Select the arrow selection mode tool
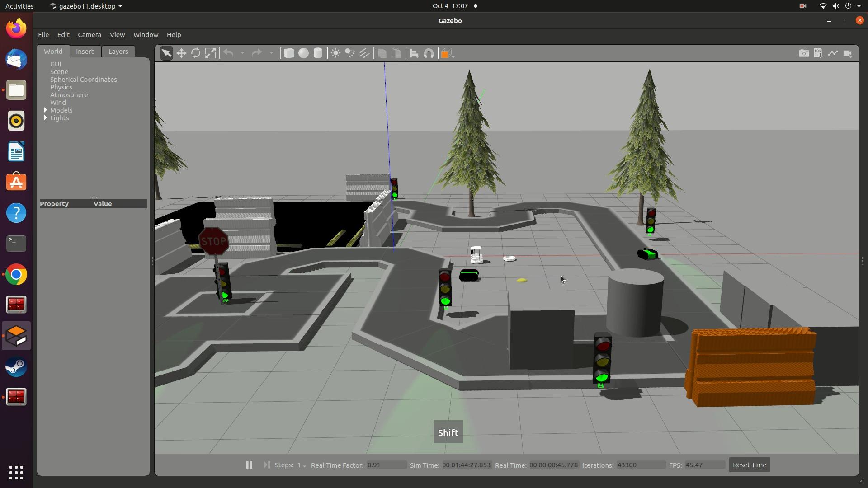The width and height of the screenshot is (868, 488). pyautogui.click(x=166, y=53)
